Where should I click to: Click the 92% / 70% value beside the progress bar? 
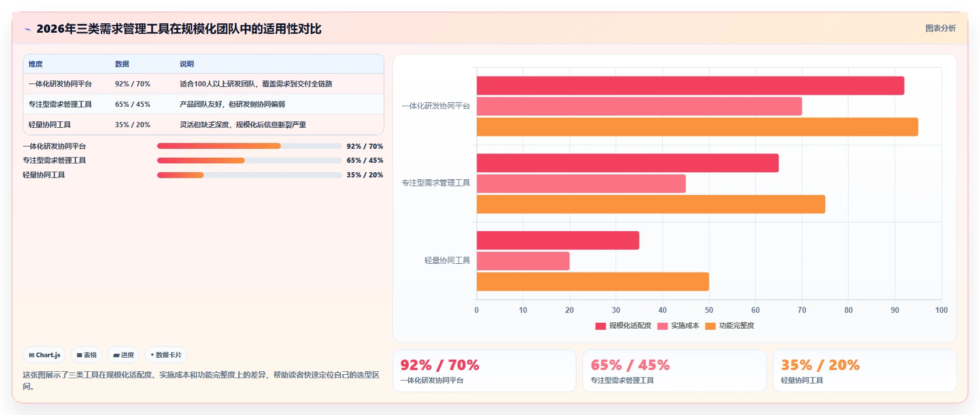[x=365, y=147]
